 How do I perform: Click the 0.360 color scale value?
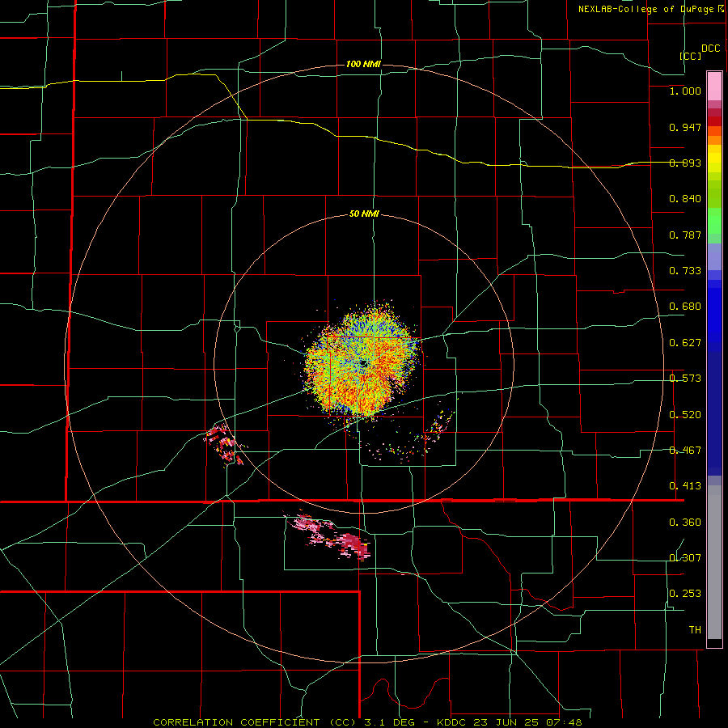coord(685,523)
